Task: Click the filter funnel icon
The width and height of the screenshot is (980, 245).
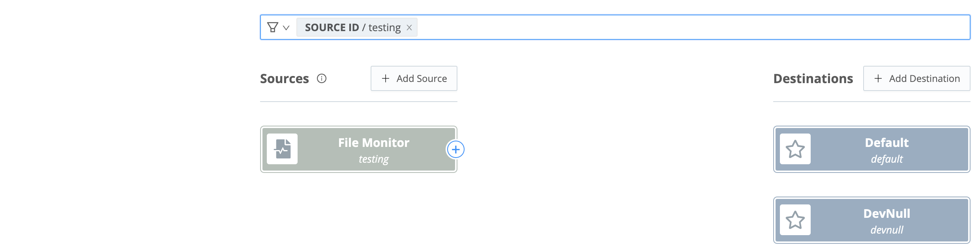Action: (272, 27)
